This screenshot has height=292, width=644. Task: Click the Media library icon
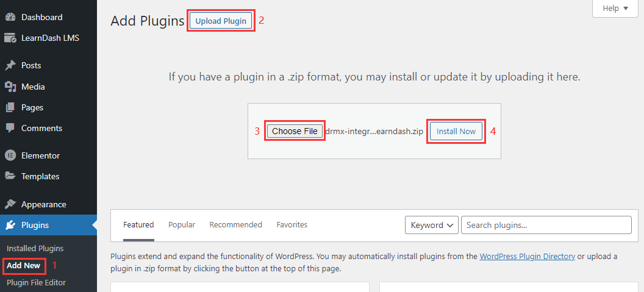pyautogui.click(x=10, y=87)
